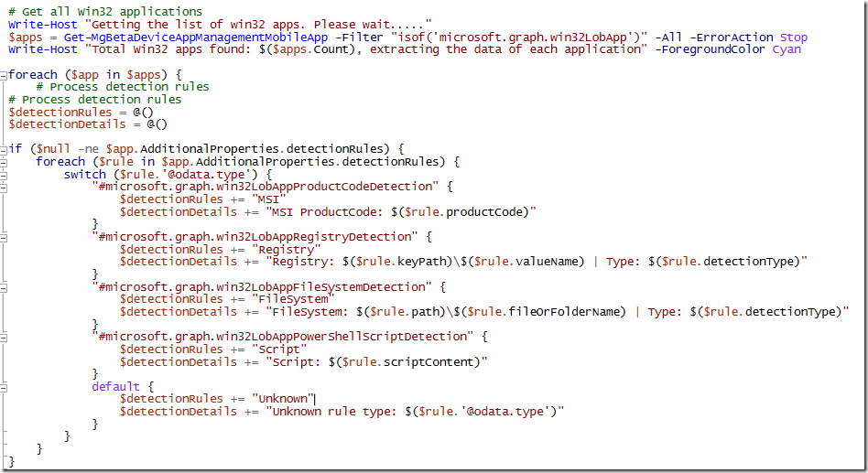
Task: Fold the win32LobAppProductCodeDetection case block
Action: (x=4, y=187)
